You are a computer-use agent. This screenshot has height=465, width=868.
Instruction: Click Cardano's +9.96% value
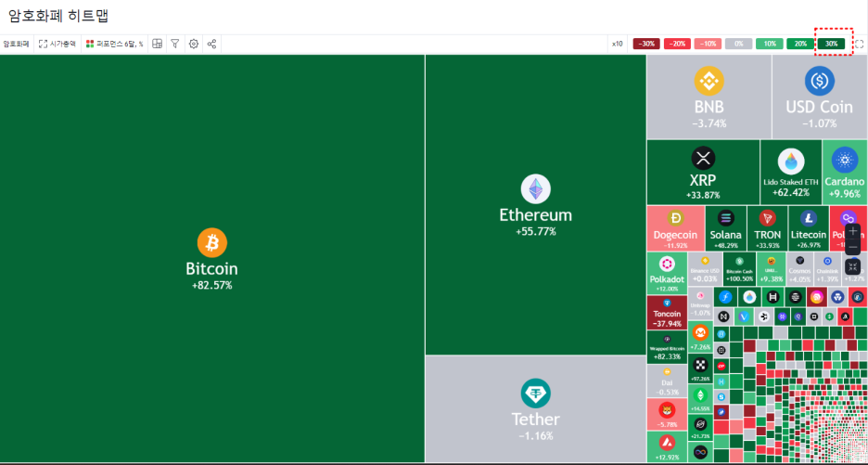(844, 194)
